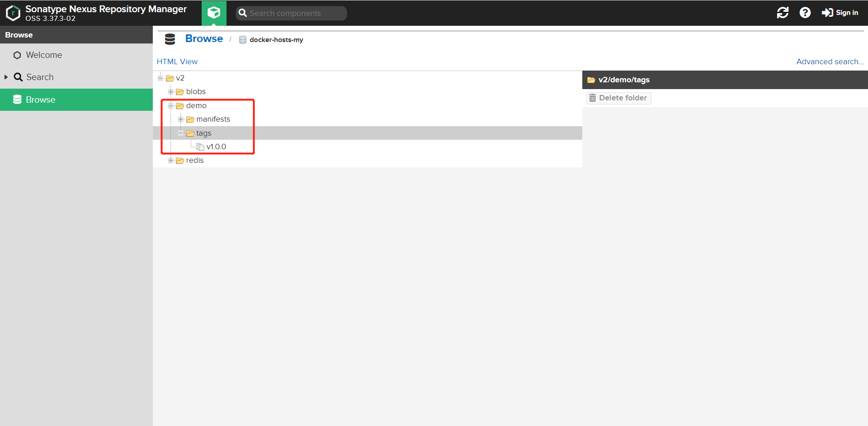This screenshot has width=868, height=426.
Task: Open the help question mark icon
Action: click(x=805, y=13)
